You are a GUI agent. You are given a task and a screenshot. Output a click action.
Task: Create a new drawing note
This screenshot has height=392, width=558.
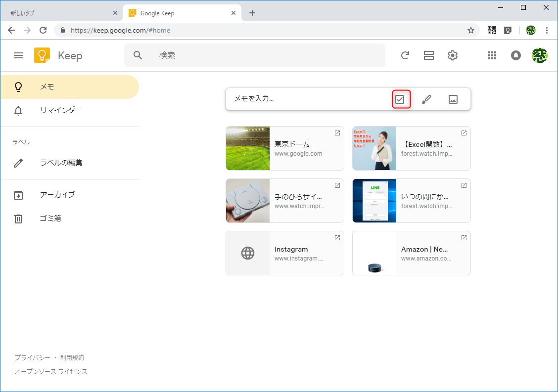pyautogui.click(x=427, y=99)
